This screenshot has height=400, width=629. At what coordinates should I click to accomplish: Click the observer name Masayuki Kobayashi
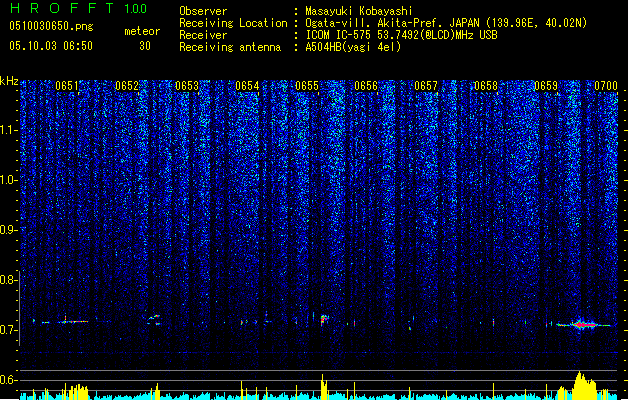359,11
